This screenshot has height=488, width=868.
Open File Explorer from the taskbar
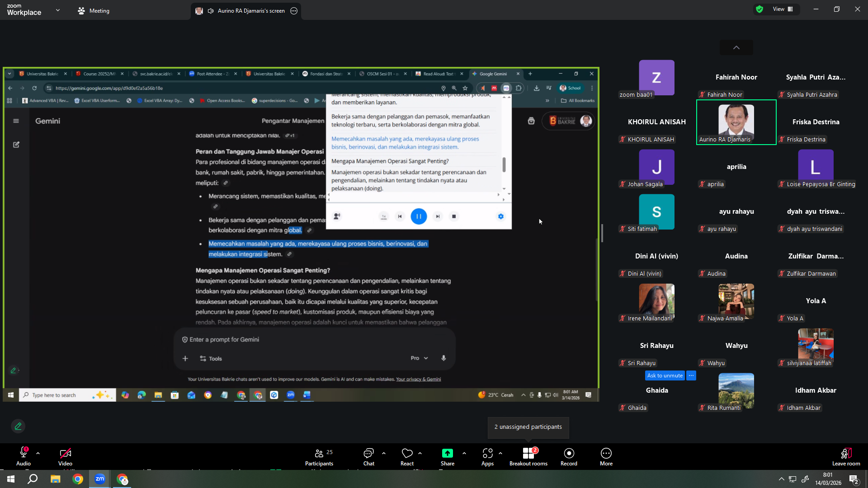pyautogui.click(x=55, y=479)
